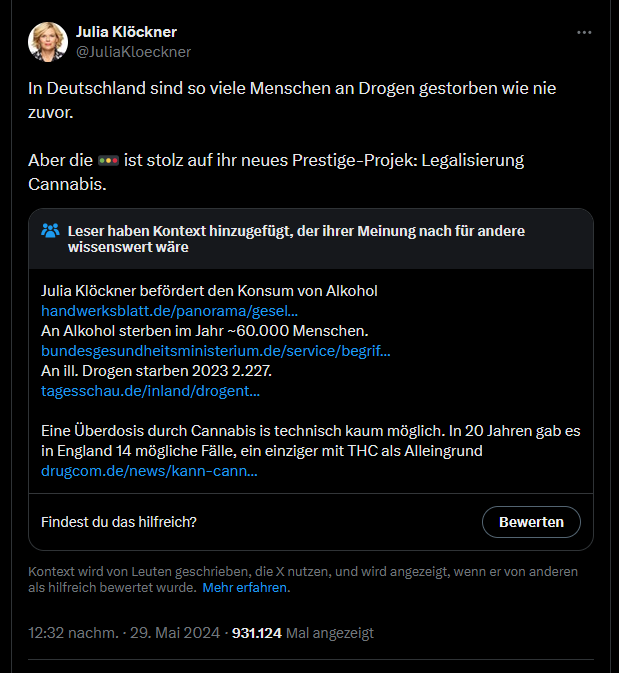The width and height of the screenshot is (619, 673).
Task: Open the bundesgesundheitsministerium.de link
Action: (x=216, y=351)
